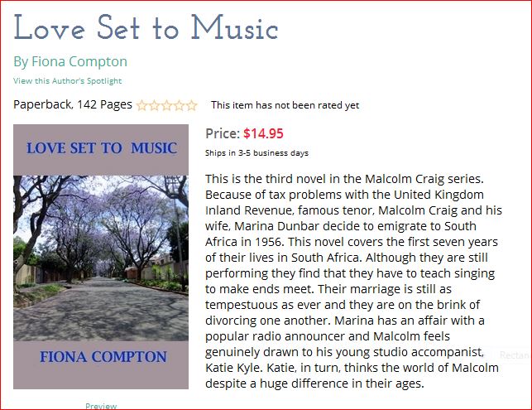The width and height of the screenshot is (532, 410).
Task: Click the book description paragraph
Action: pos(352,281)
